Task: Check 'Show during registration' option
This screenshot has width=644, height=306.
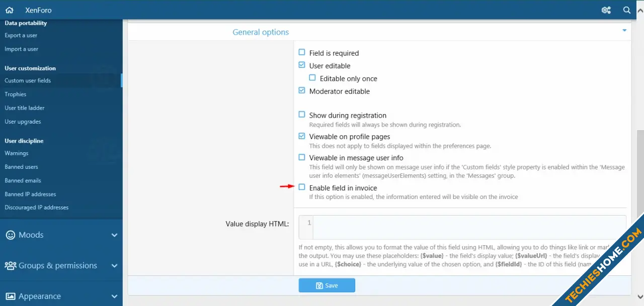Action: (x=302, y=115)
